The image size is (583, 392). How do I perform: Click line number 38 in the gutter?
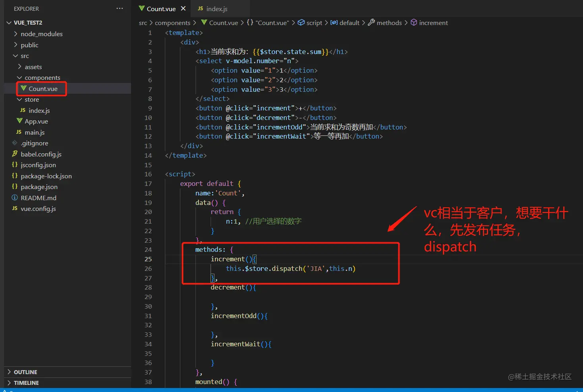tap(148, 382)
